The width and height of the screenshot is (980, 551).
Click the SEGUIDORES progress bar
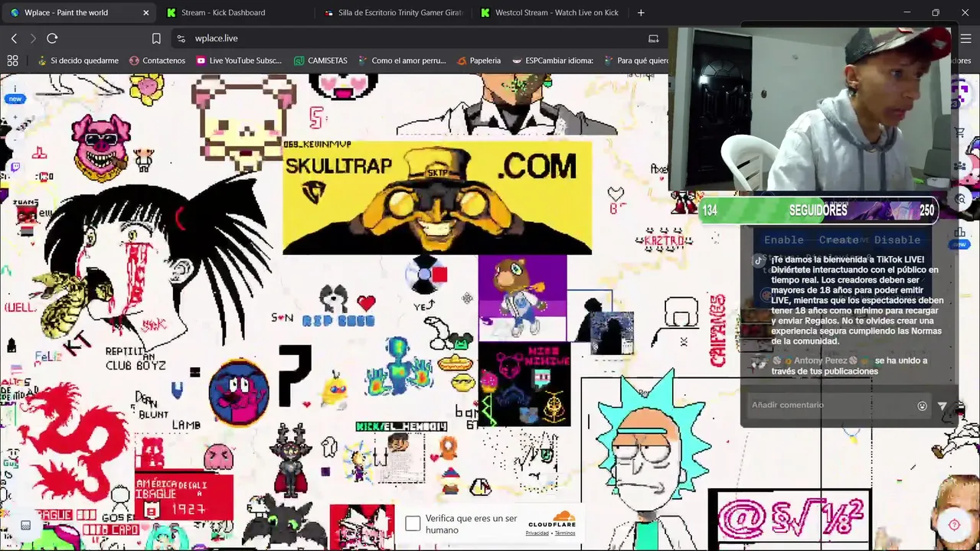(x=818, y=210)
